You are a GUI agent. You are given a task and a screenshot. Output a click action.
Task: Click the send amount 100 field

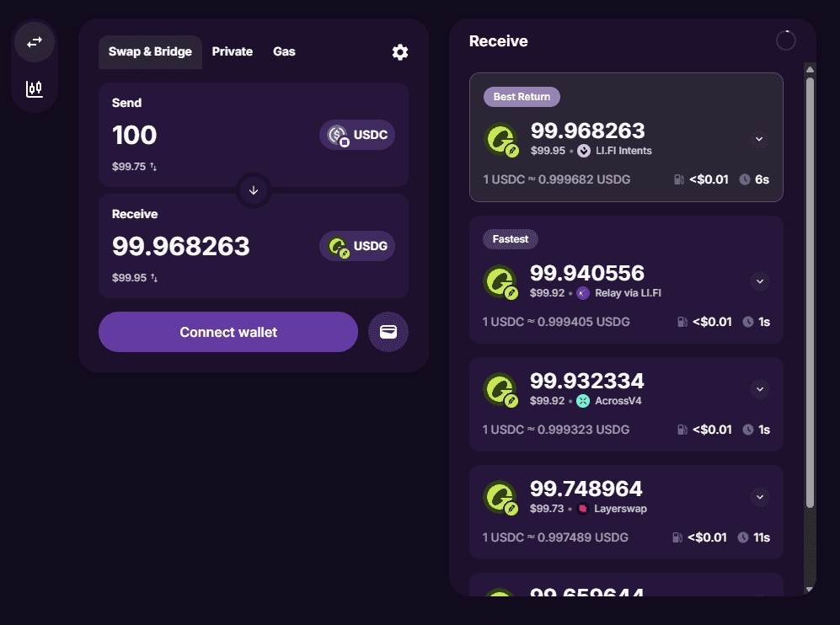point(135,135)
